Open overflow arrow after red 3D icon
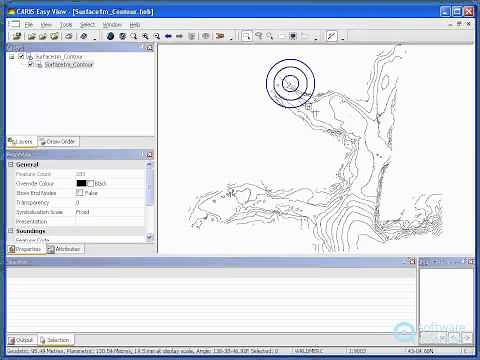This screenshot has height=360, width=480. point(231,37)
